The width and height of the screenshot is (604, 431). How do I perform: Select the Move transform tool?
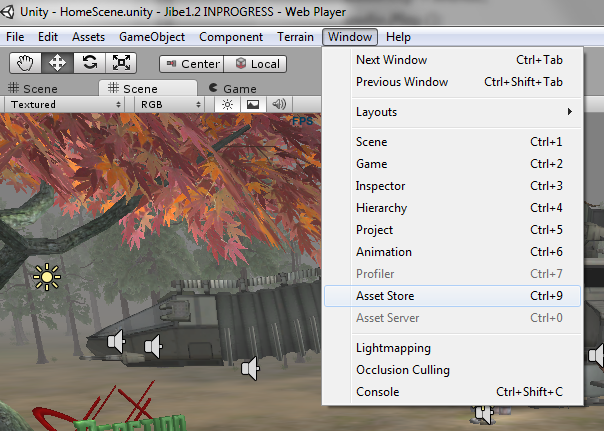coord(57,63)
